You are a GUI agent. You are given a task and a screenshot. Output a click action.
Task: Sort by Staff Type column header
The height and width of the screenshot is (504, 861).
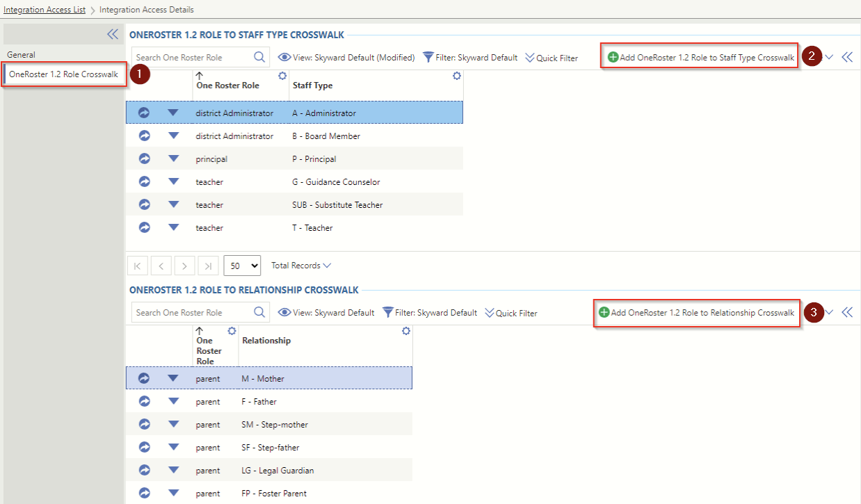pos(312,86)
